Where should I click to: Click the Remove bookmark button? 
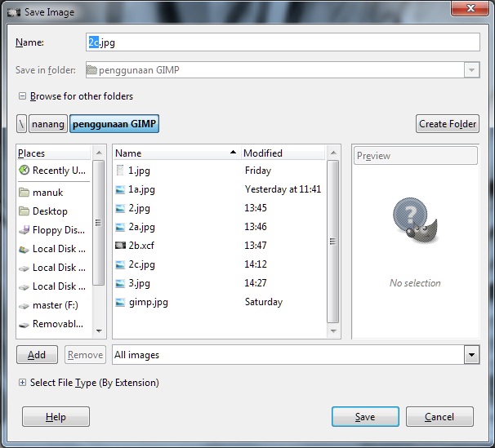[x=85, y=355]
